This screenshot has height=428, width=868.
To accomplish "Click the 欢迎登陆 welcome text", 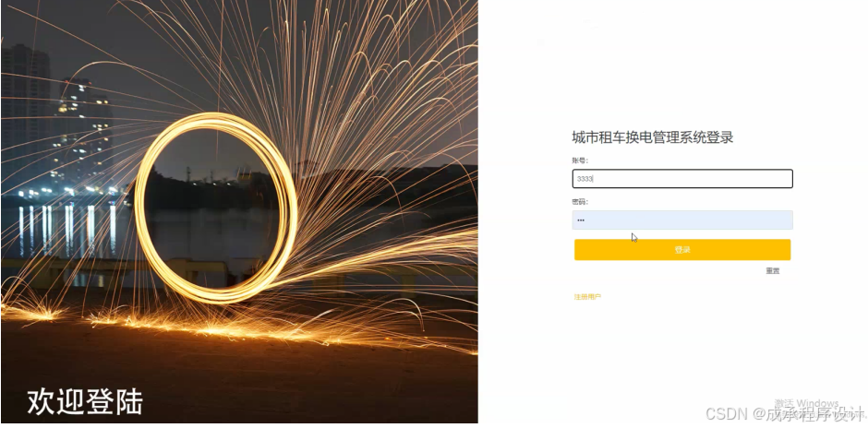I will tap(85, 401).
